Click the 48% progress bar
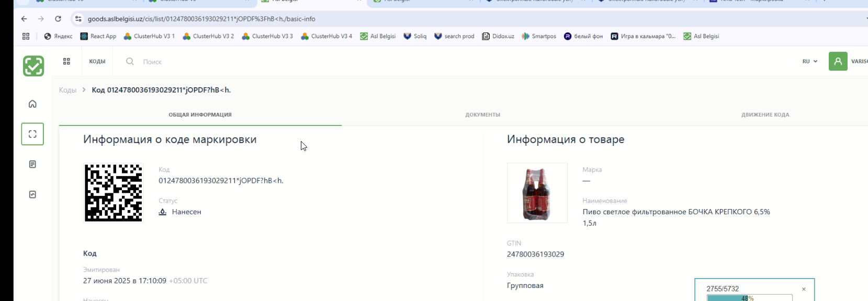The image size is (868, 301). click(749, 298)
